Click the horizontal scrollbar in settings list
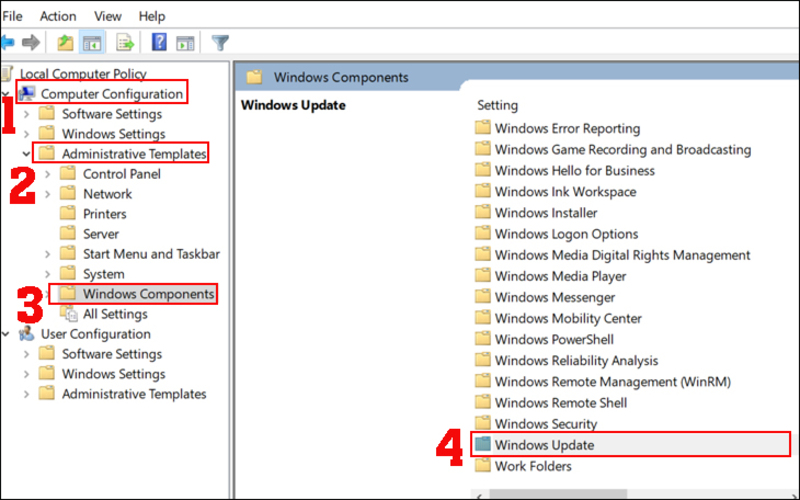 pyautogui.click(x=558, y=495)
